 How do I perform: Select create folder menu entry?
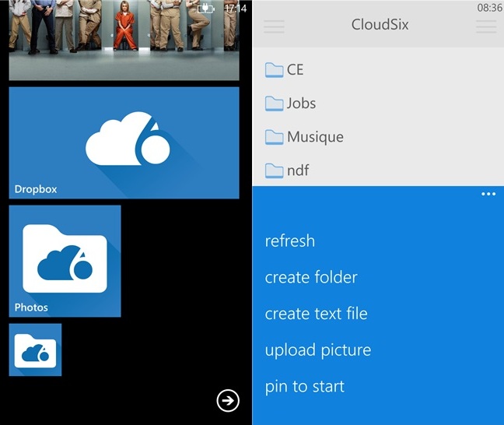tap(311, 277)
